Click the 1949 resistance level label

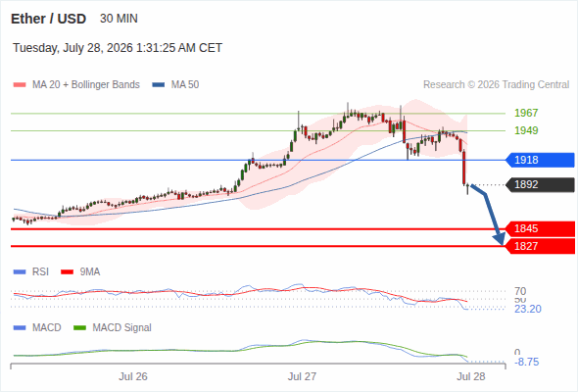pos(526,130)
